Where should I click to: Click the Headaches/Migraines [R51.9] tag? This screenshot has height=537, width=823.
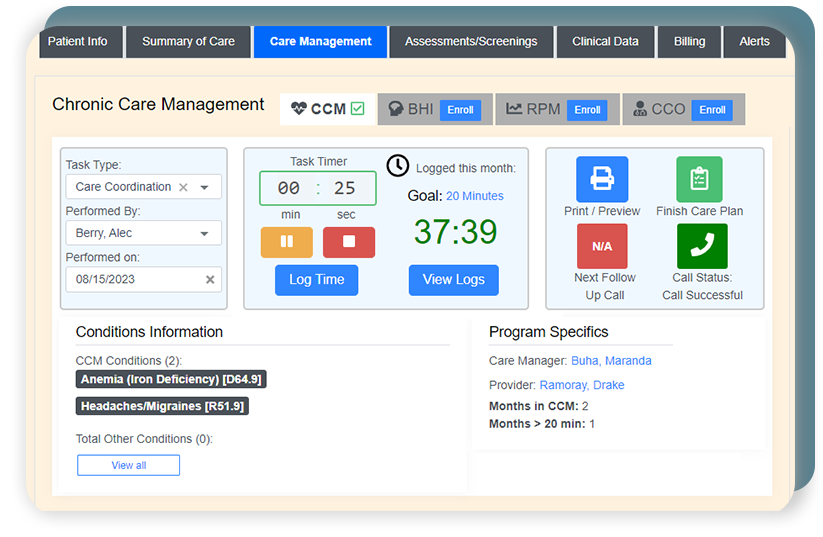(x=162, y=406)
